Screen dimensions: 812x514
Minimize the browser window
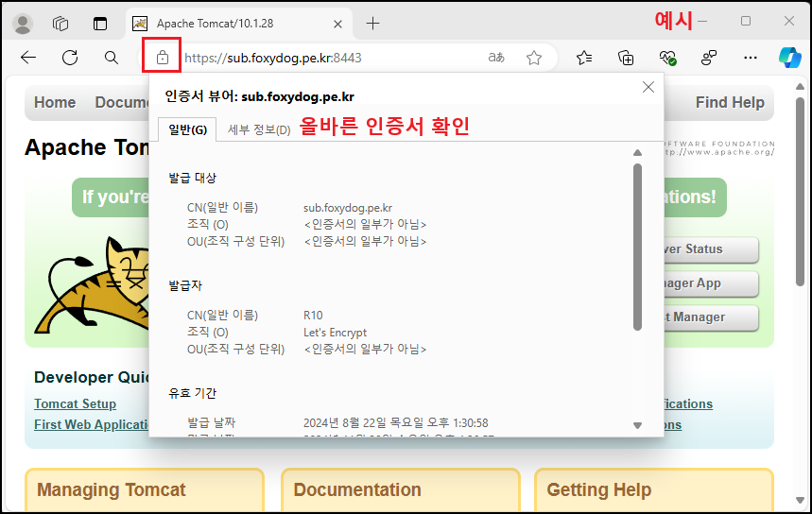tap(702, 21)
